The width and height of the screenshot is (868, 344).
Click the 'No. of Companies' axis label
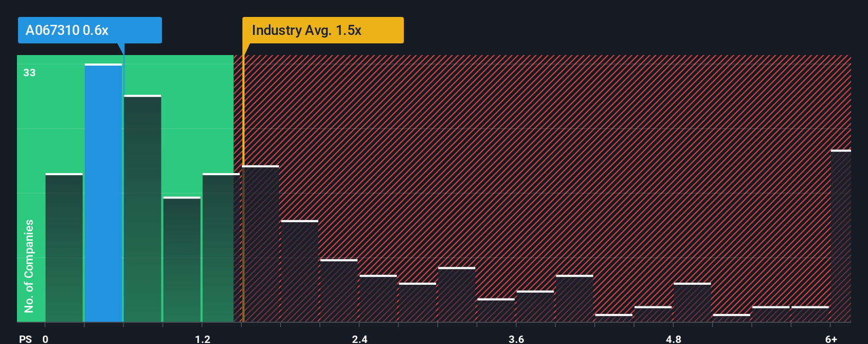[x=29, y=266]
